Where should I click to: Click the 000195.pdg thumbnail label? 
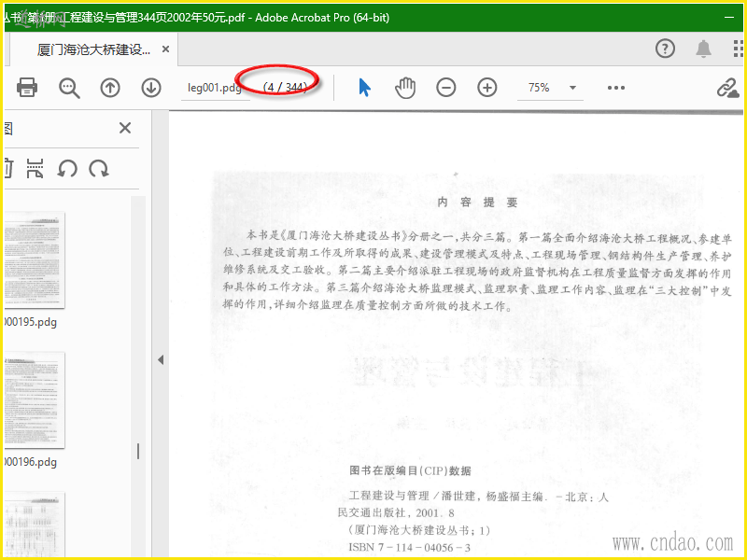pyautogui.click(x=31, y=322)
